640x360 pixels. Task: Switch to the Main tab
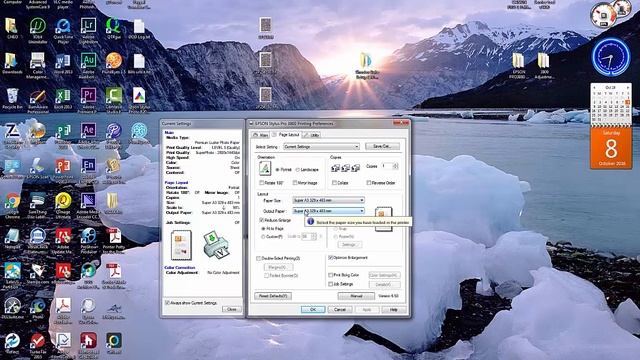click(x=261, y=135)
